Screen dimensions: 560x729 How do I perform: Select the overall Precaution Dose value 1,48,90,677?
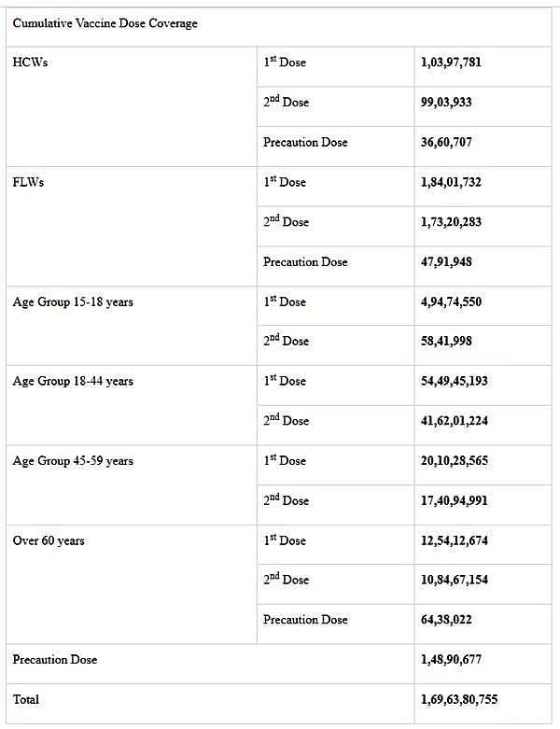coord(452,659)
